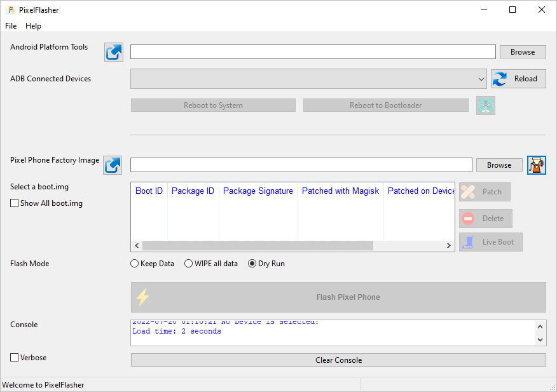
Task: Click the process image icon beside factory image Browse
Action: 537,165
